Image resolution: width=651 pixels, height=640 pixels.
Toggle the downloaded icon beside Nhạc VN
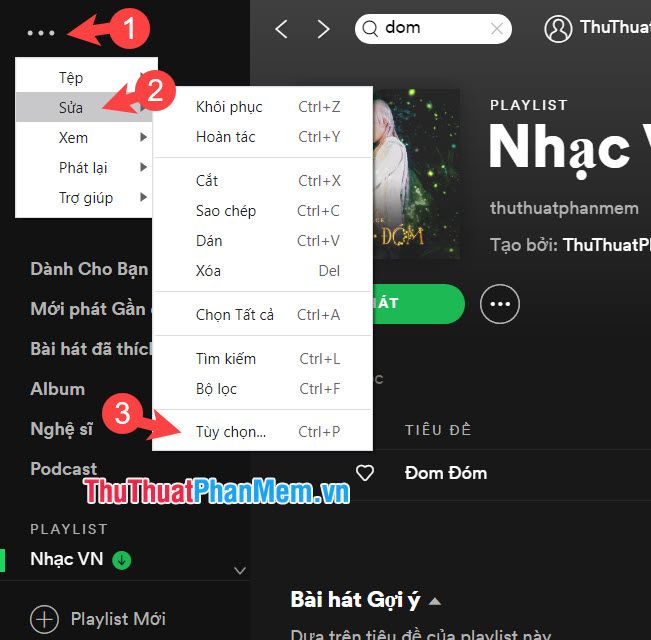pos(122,560)
